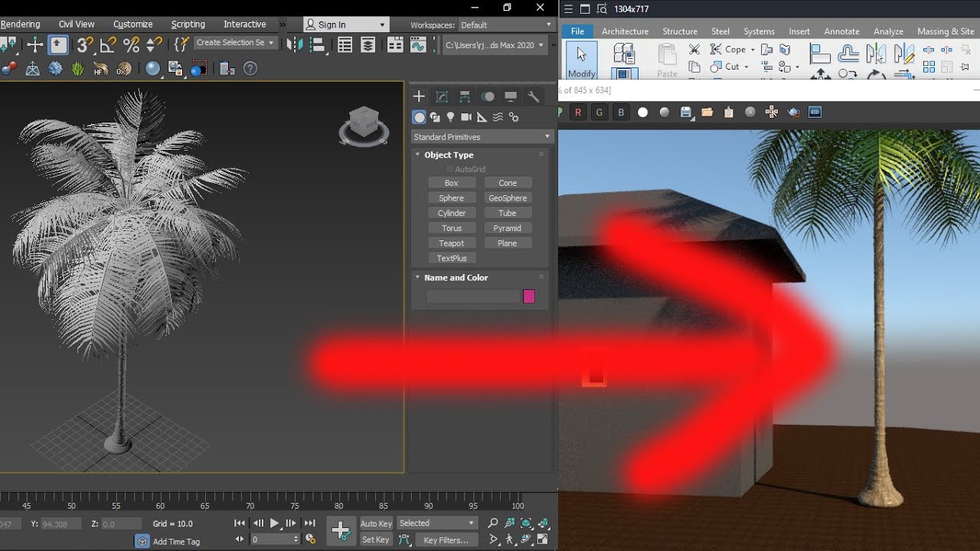Toggle 3D Snaps in 3ds Max
The width and height of the screenshot is (980, 551).
85,45
